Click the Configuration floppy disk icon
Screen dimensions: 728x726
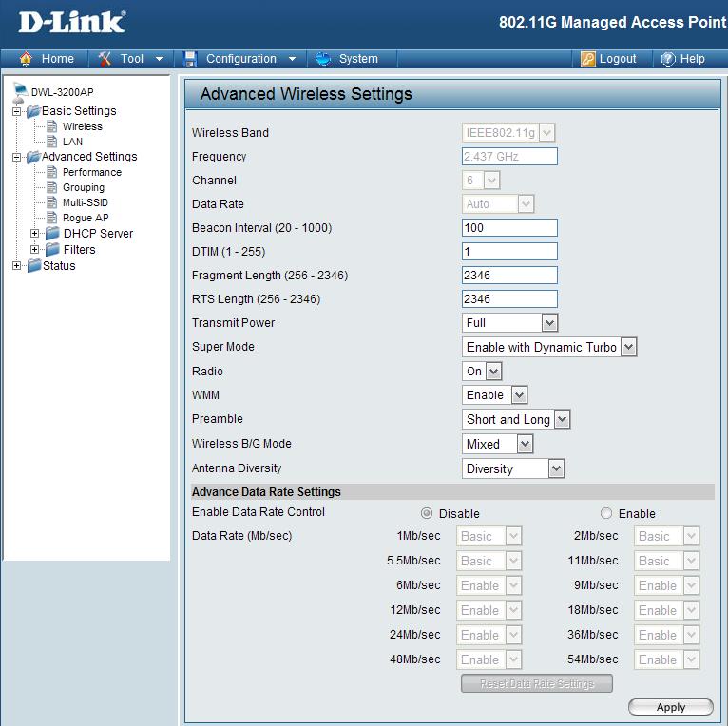pos(190,59)
